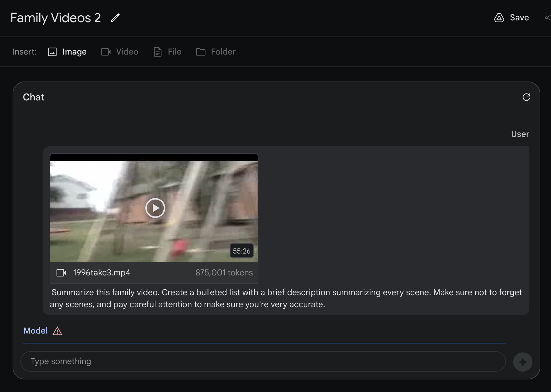Click the pencil icon to rename the prompt

click(x=115, y=18)
